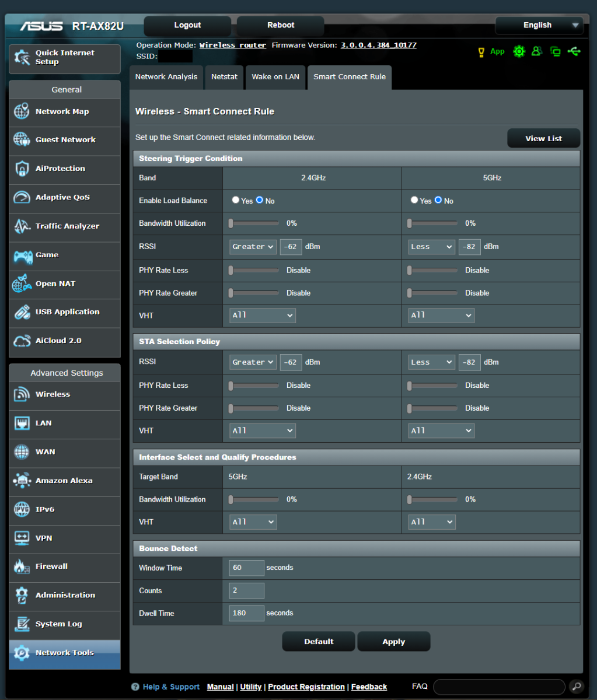Open the Manual link
Image resolution: width=597 pixels, height=700 pixels.
pos(221,687)
